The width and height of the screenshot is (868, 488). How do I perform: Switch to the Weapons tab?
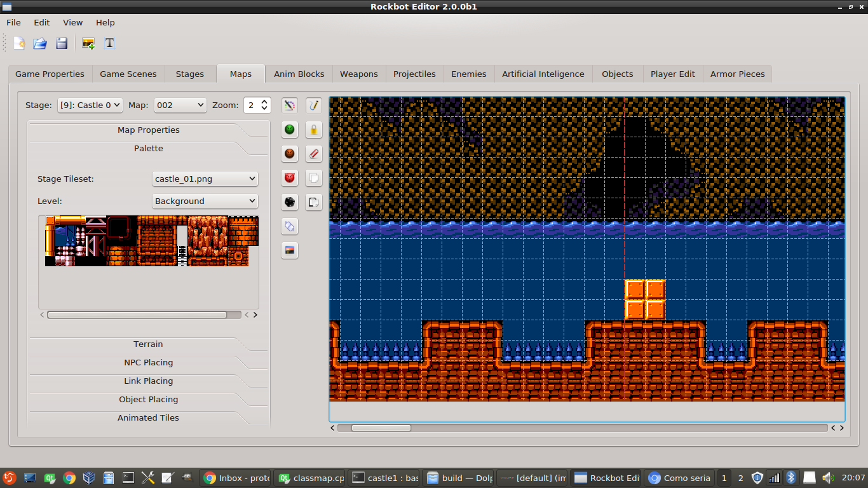[x=359, y=74]
